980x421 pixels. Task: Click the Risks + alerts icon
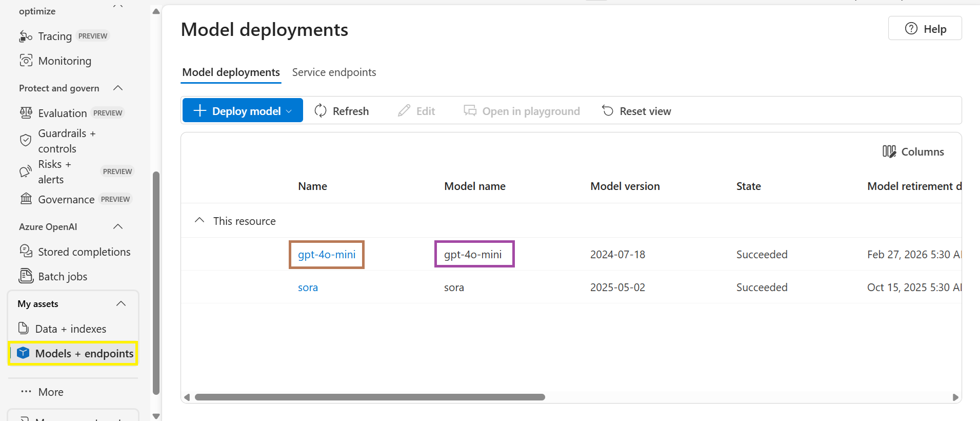(26, 171)
